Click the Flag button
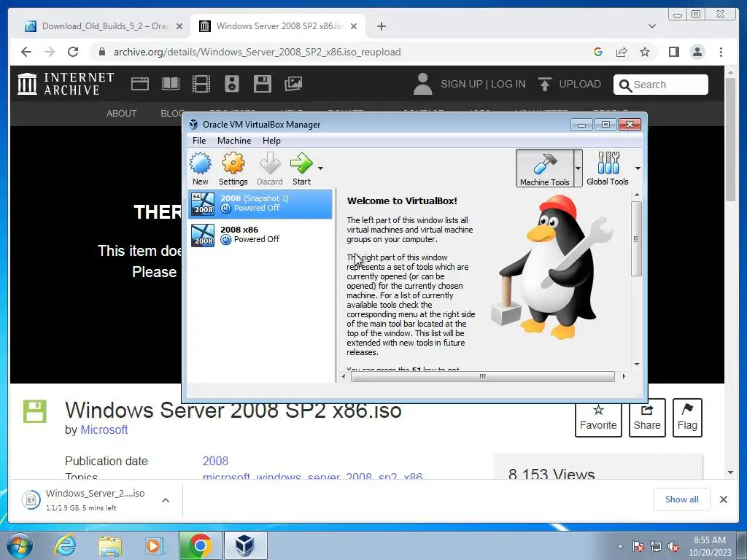747x560 pixels. coord(687,418)
